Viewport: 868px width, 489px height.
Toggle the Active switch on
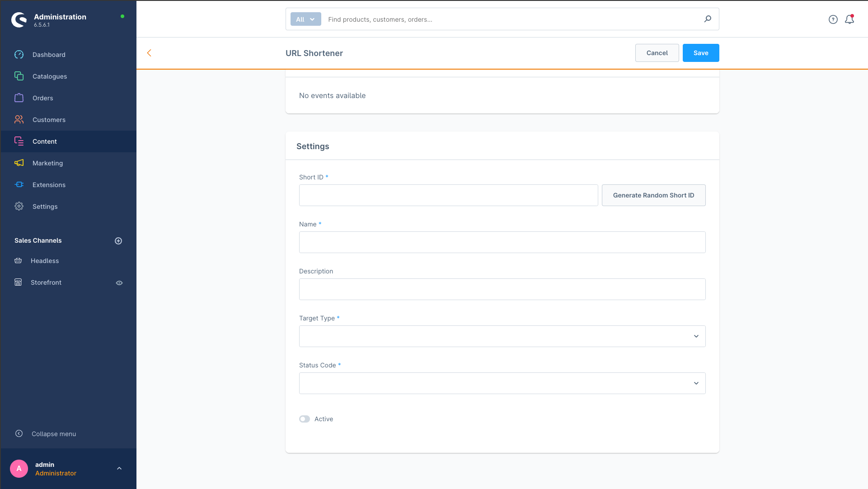click(305, 418)
